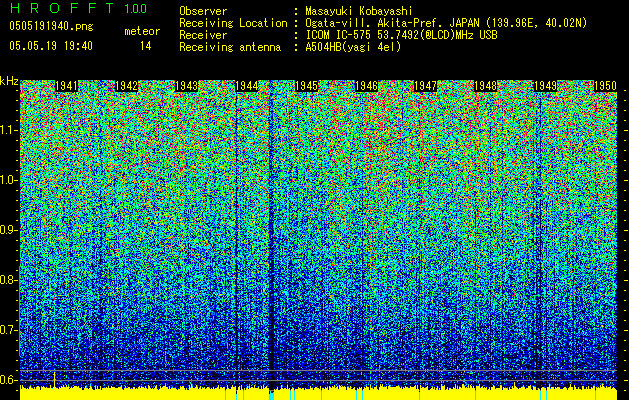Click the 1944 time marker

point(246,86)
